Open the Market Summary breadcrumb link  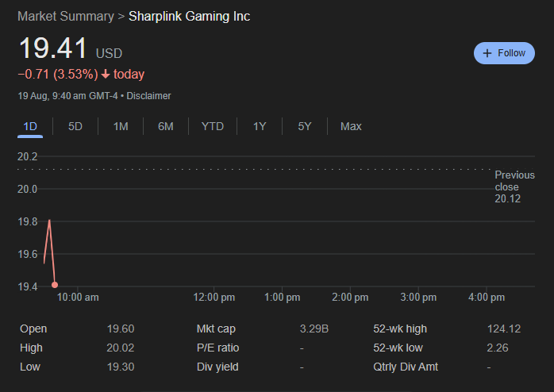pos(65,17)
